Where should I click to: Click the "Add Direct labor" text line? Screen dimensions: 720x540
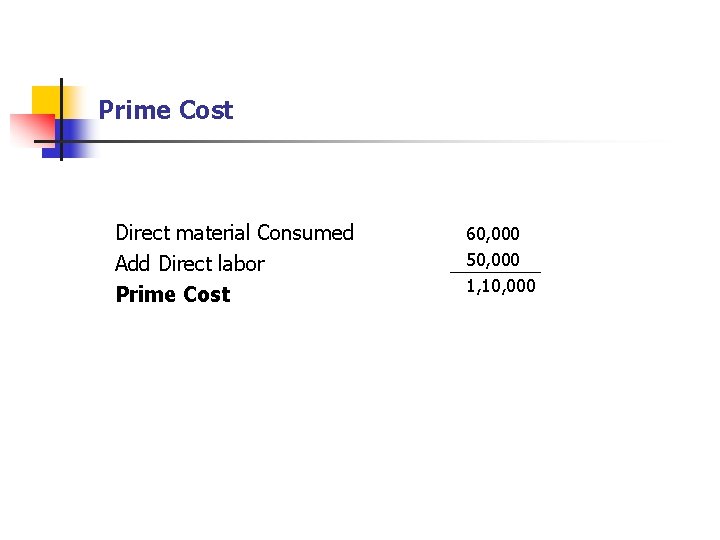(189, 264)
